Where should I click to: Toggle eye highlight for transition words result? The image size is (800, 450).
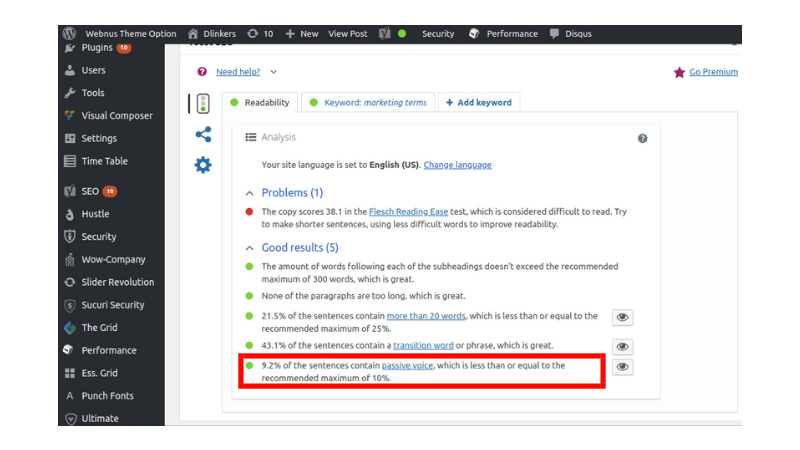click(x=622, y=347)
